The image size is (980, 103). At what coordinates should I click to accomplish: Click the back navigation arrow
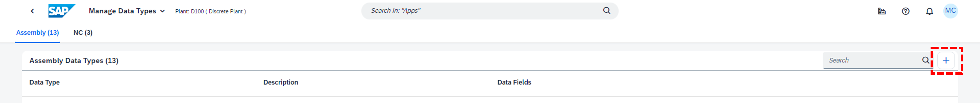point(32,11)
